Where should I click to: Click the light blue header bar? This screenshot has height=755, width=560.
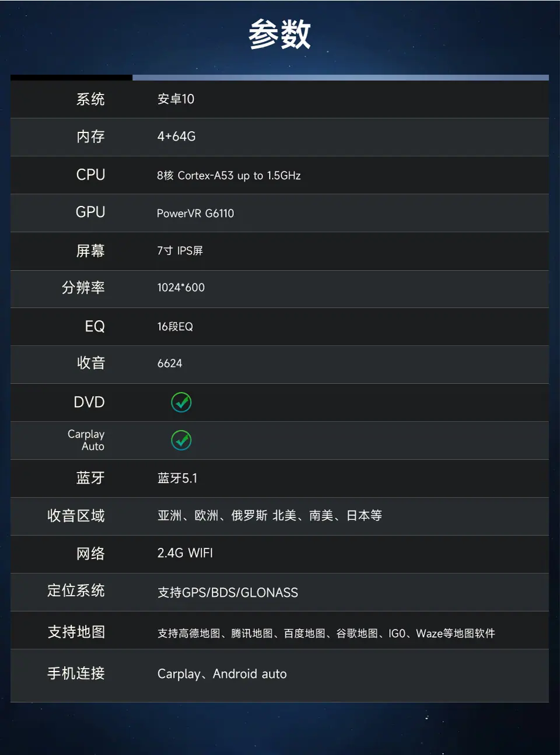[x=341, y=78]
